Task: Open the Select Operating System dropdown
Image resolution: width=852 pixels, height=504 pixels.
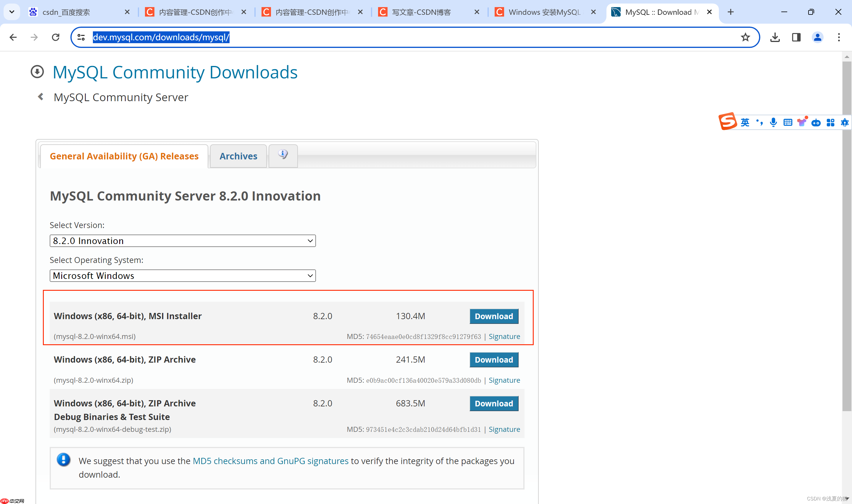Action: (182, 275)
